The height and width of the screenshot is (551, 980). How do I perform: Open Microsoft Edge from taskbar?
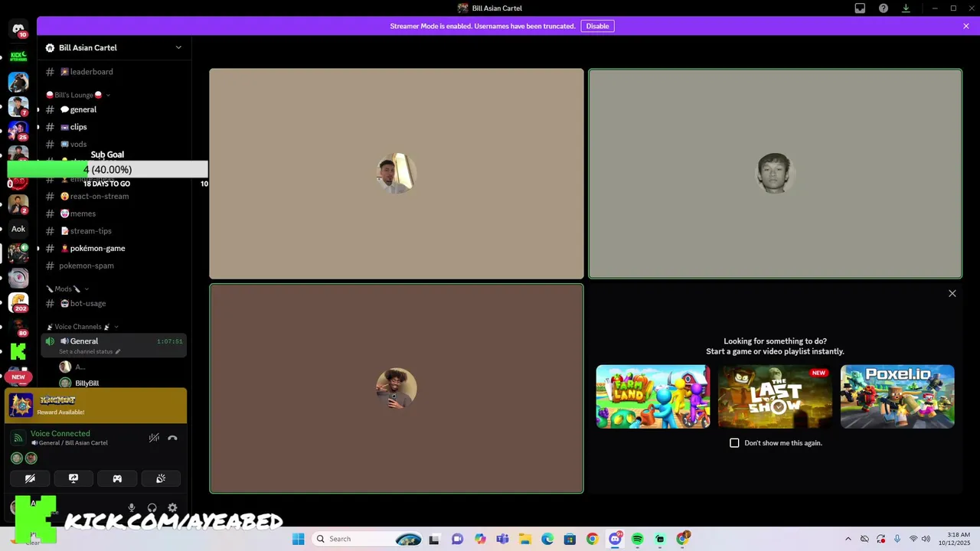(547, 539)
